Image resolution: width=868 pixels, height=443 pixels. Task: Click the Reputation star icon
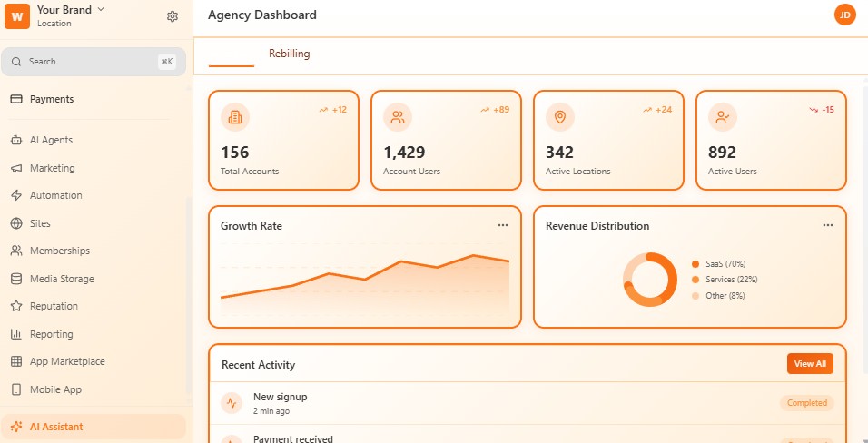coord(16,306)
